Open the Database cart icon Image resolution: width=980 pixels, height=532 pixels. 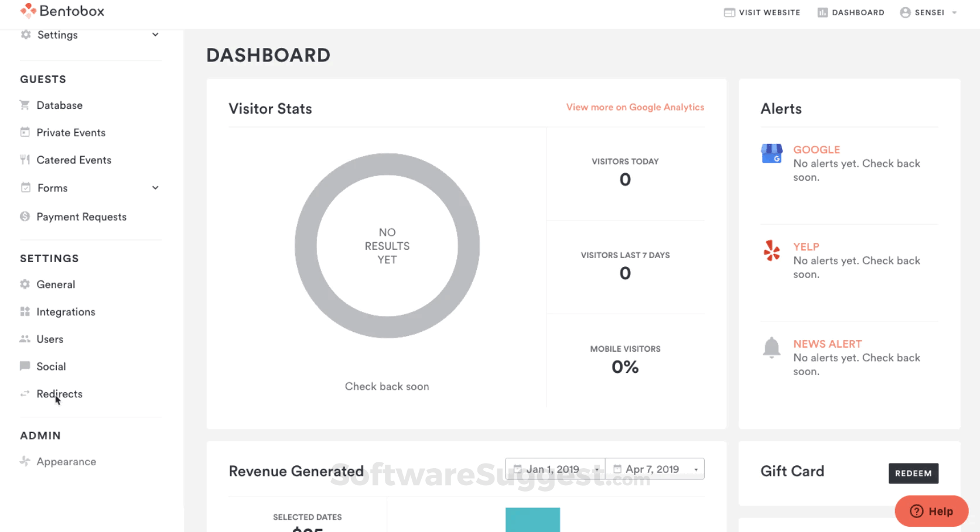click(x=25, y=105)
